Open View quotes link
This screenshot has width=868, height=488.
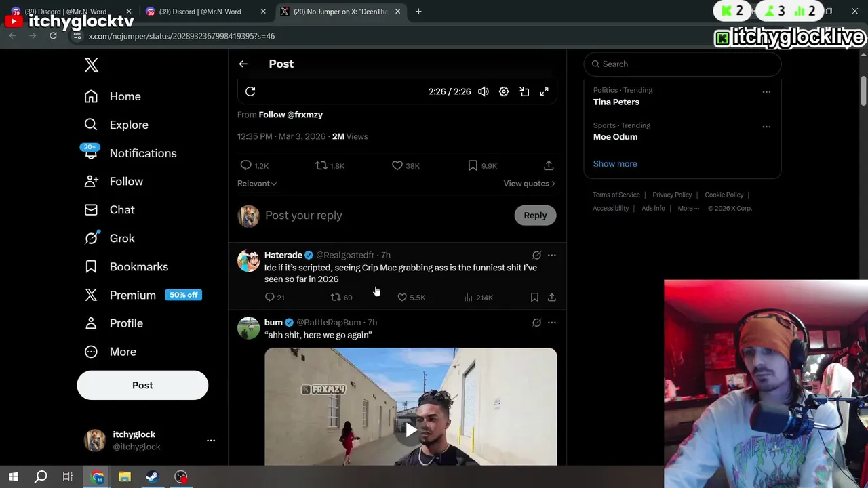[x=529, y=184]
